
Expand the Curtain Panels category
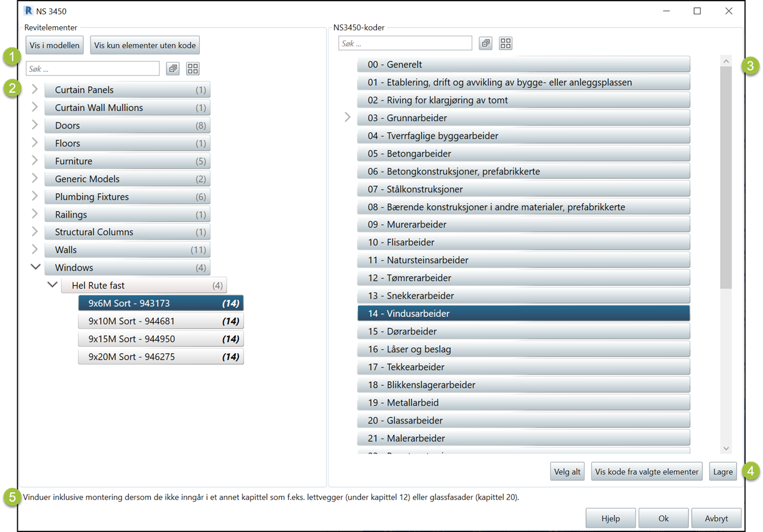(x=34, y=90)
